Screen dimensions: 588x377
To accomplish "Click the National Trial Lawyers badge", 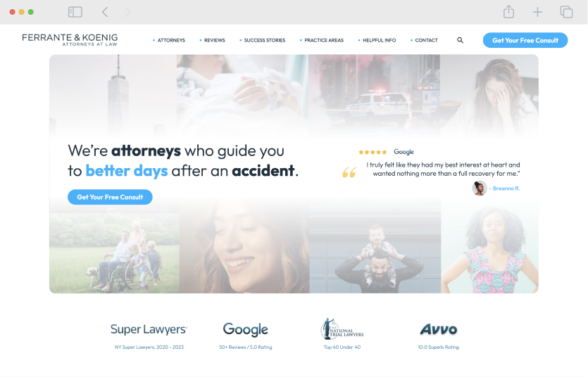I will tap(342, 329).
